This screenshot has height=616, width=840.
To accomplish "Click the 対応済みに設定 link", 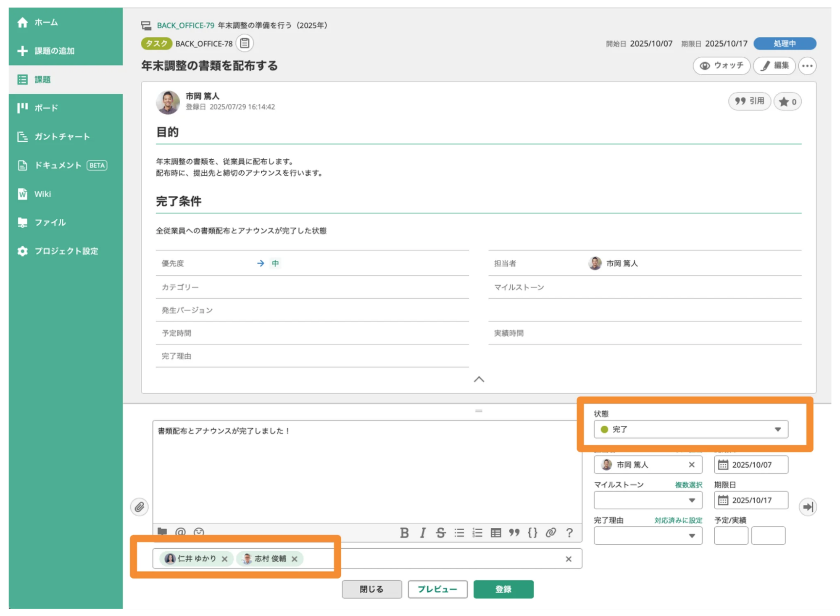I will coord(678,520).
